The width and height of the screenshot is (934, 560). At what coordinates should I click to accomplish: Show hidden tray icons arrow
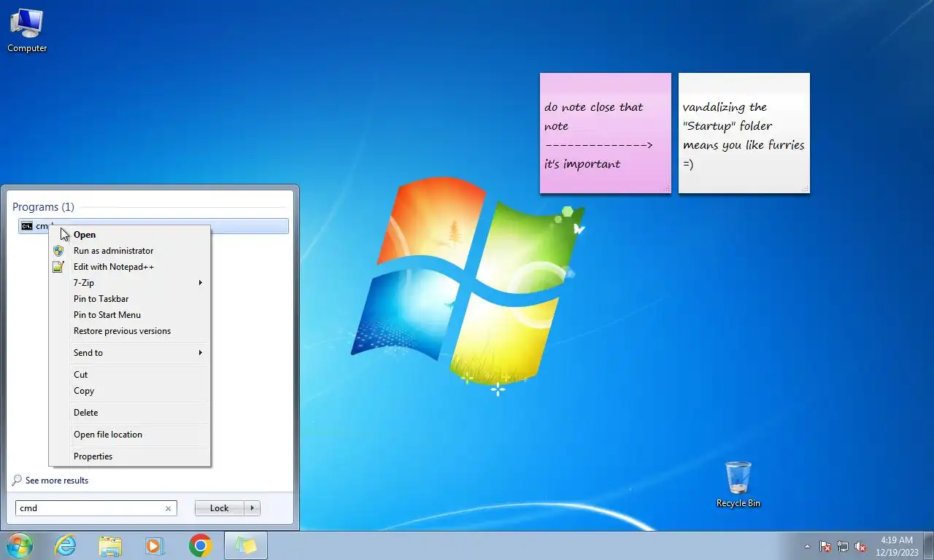pyautogui.click(x=807, y=546)
